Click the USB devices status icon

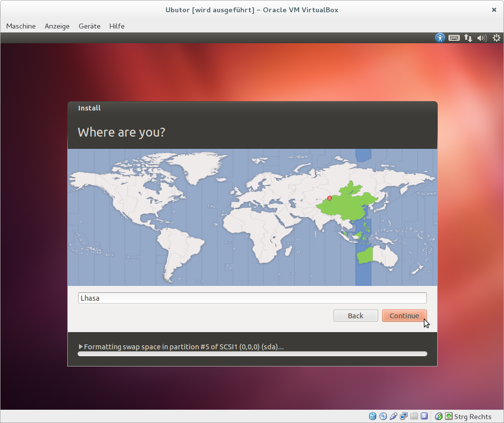[393, 417]
